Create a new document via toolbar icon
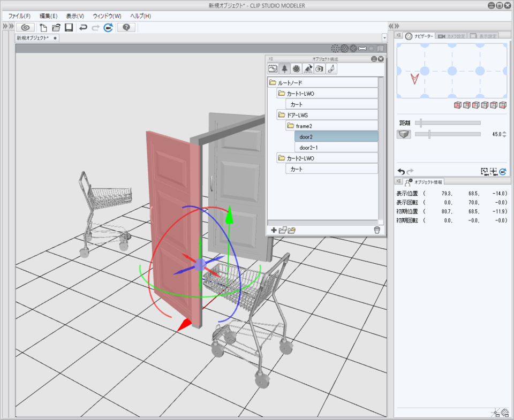The height and width of the screenshot is (420, 514). pyautogui.click(x=43, y=27)
